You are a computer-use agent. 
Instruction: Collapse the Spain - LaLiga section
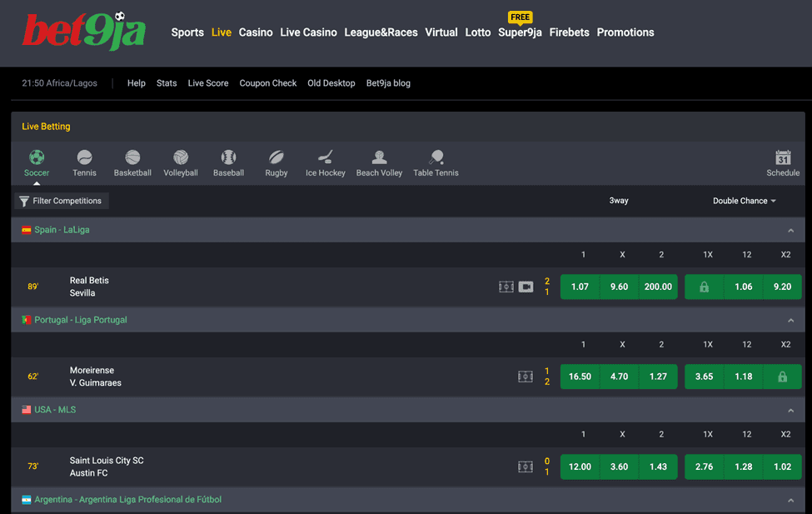[791, 230]
